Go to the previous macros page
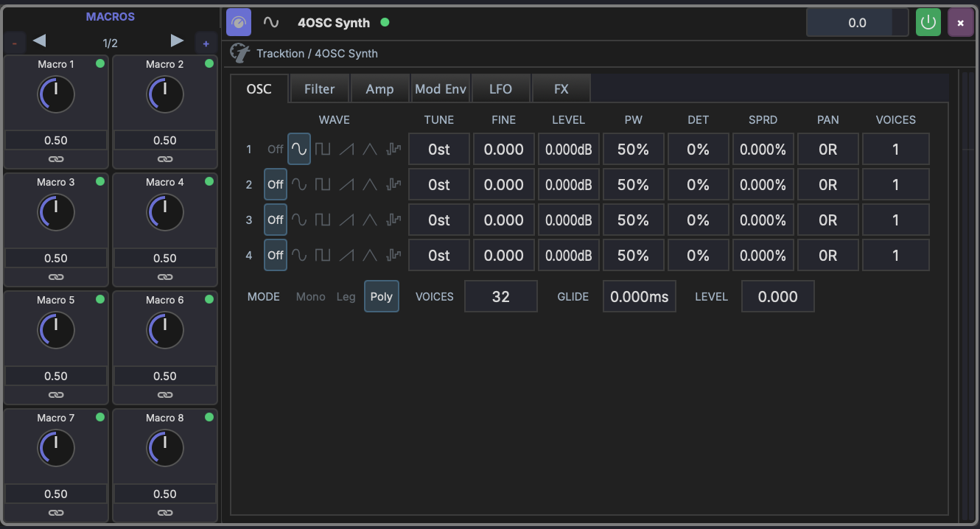 [x=39, y=41]
